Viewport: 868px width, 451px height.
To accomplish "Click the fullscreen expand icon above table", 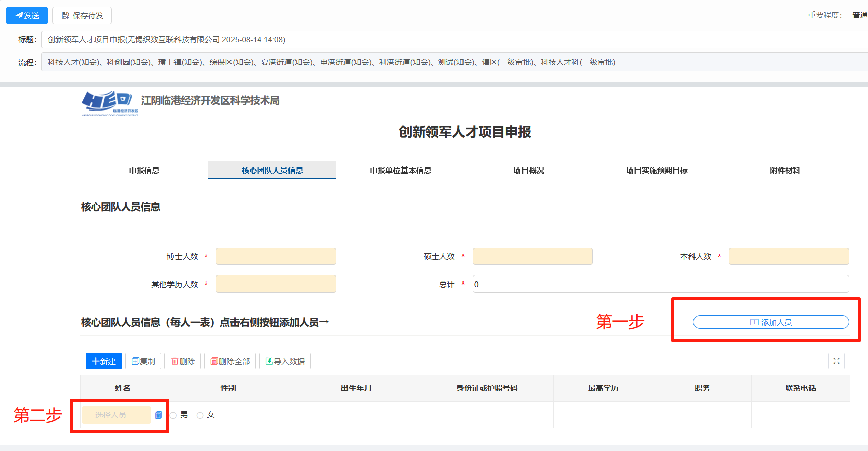I will (x=836, y=361).
